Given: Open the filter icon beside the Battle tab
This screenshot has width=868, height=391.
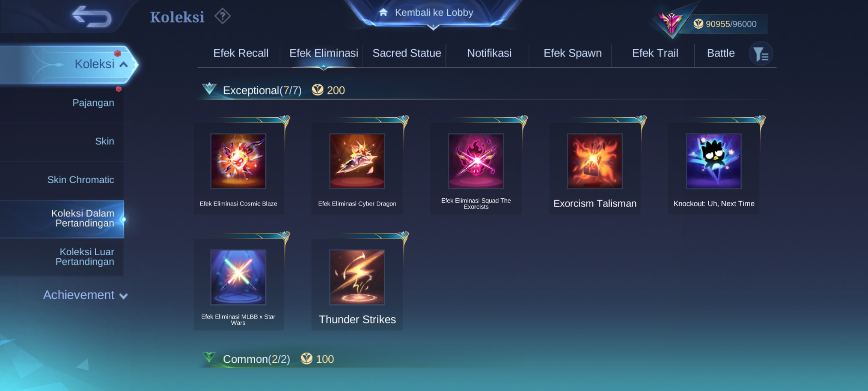Looking at the screenshot, I should click(x=761, y=54).
